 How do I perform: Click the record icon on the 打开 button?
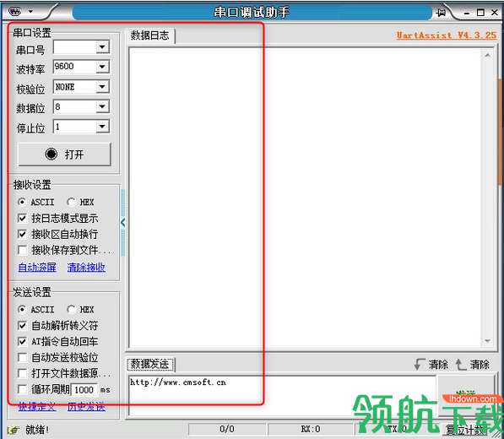click(51, 154)
